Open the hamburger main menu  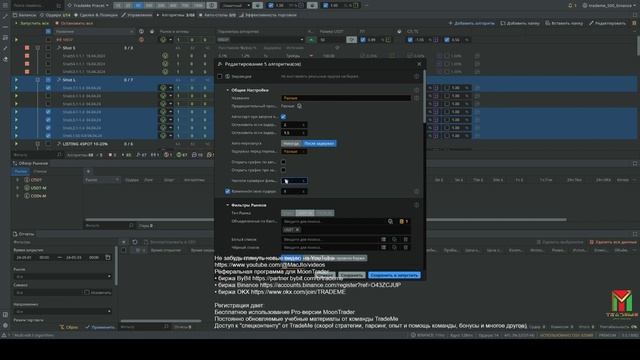[x=5, y=5]
